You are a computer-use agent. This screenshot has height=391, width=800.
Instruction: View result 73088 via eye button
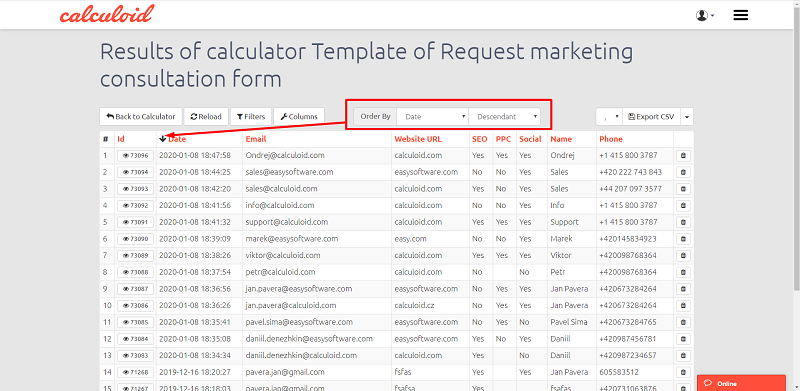[135, 273]
